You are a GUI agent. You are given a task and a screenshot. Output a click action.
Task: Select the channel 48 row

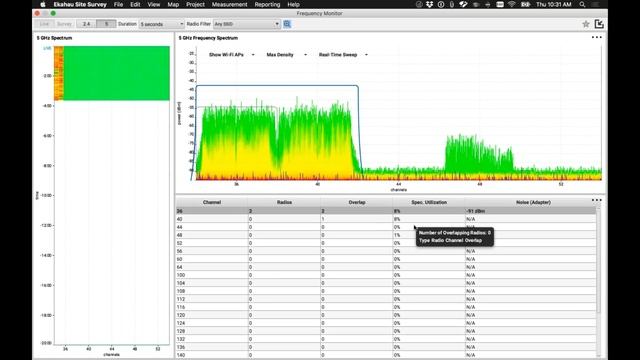(x=386, y=235)
